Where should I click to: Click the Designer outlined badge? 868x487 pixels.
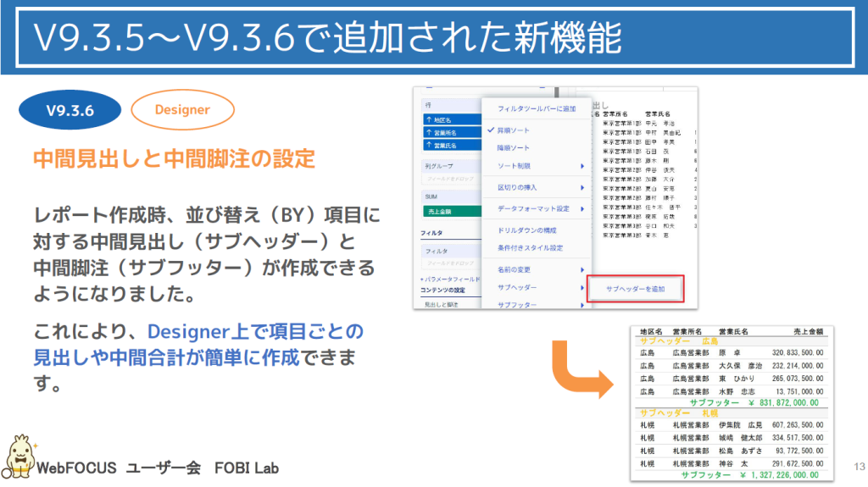point(182,110)
